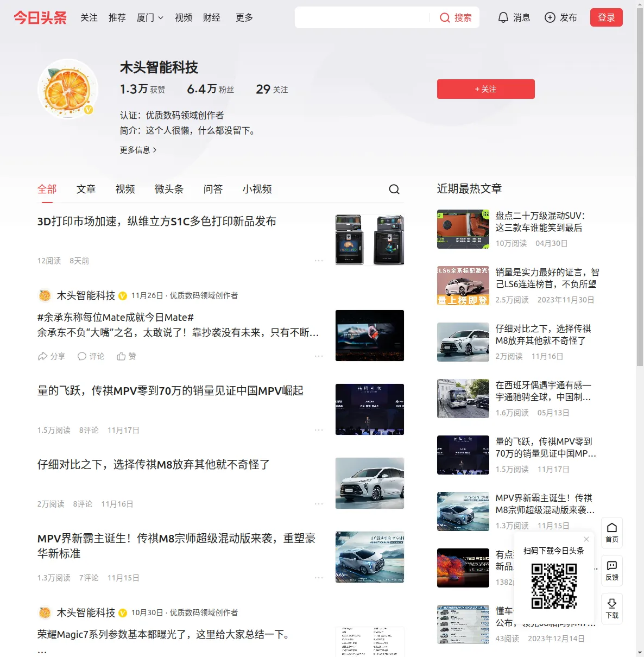Viewport: 644px width, 657px height.
Task: Focus the top search input field
Action: [x=362, y=17]
